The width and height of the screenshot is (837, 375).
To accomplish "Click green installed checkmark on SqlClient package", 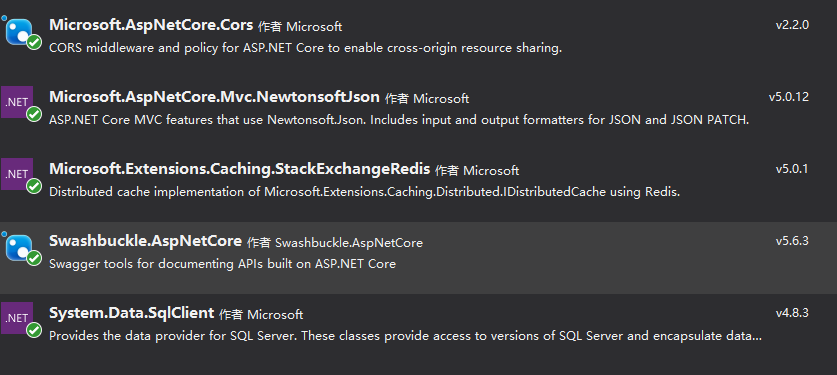I will pyautogui.click(x=34, y=331).
